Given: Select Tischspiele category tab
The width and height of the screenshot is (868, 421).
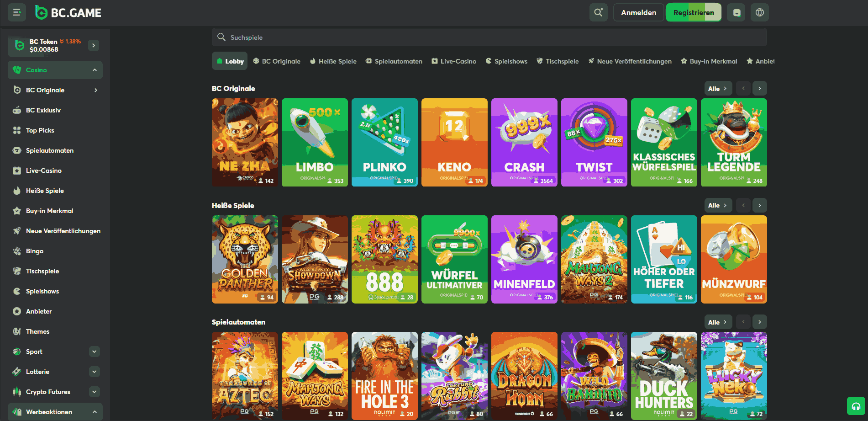Looking at the screenshot, I should point(558,61).
